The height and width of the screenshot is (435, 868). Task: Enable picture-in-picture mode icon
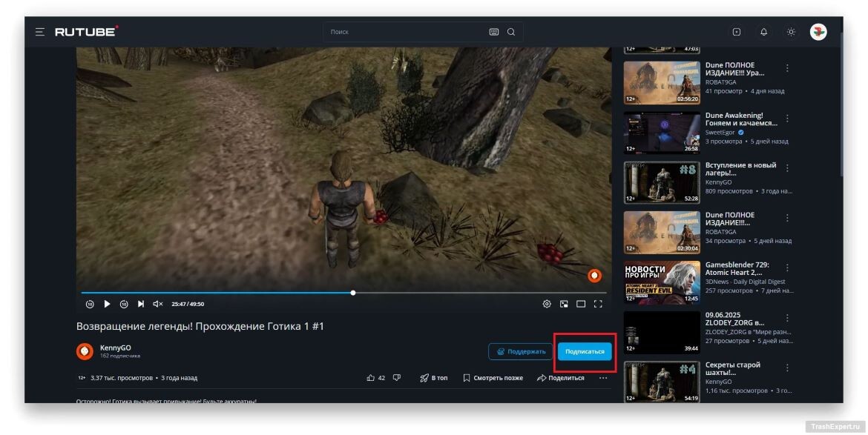(x=564, y=304)
